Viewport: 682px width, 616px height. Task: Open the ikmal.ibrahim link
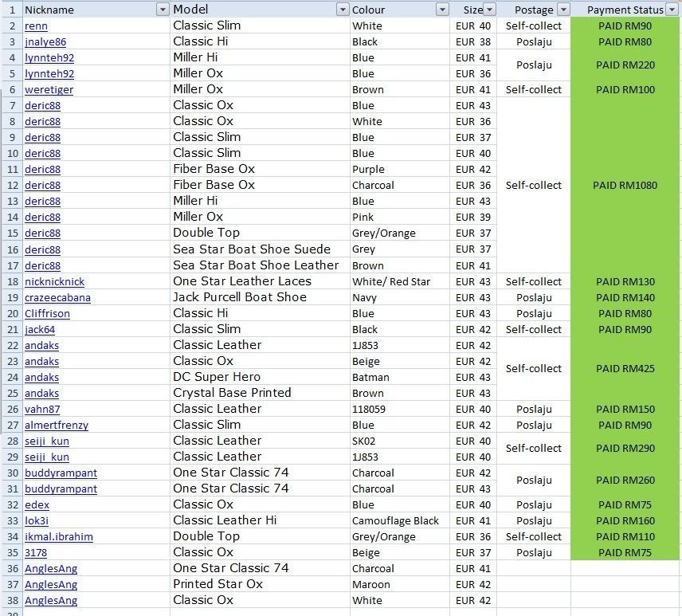click(x=58, y=537)
